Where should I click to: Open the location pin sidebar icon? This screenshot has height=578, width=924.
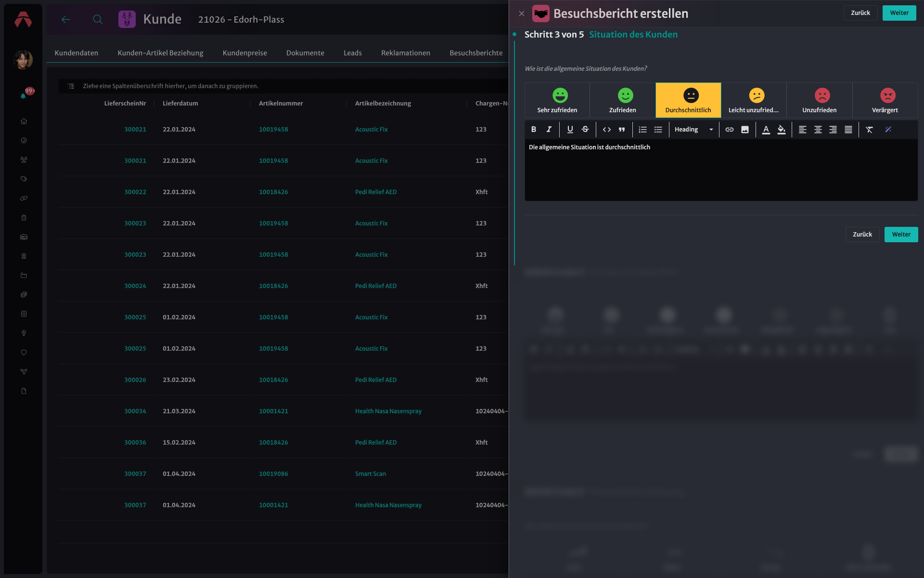24,333
